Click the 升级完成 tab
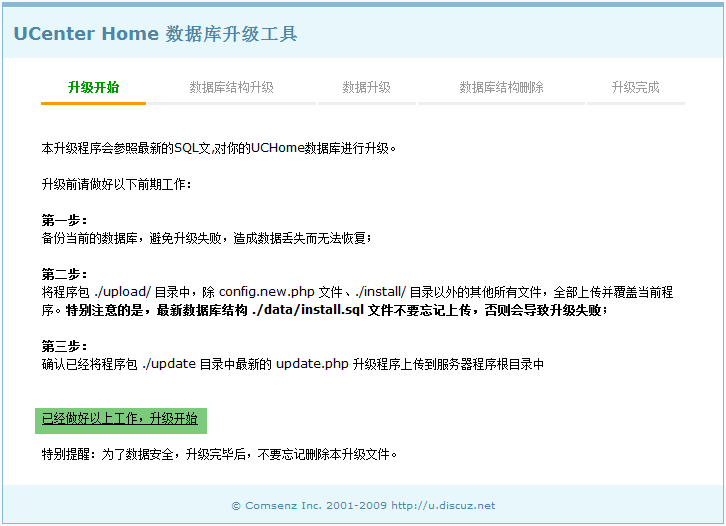 (x=635, y=88)
